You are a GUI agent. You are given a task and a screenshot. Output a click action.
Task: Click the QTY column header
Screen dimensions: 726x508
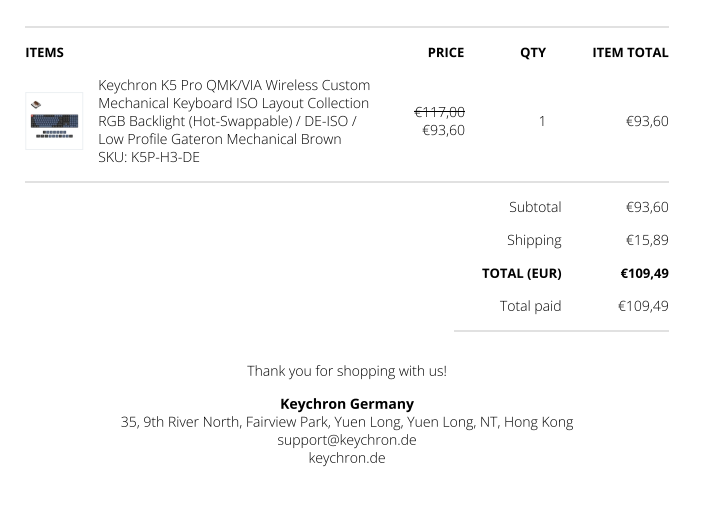(533, 53)
